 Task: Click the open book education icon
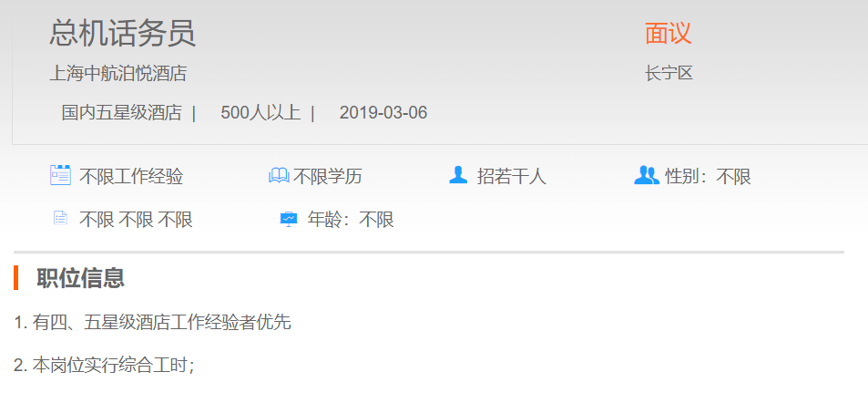coord(279,176)
